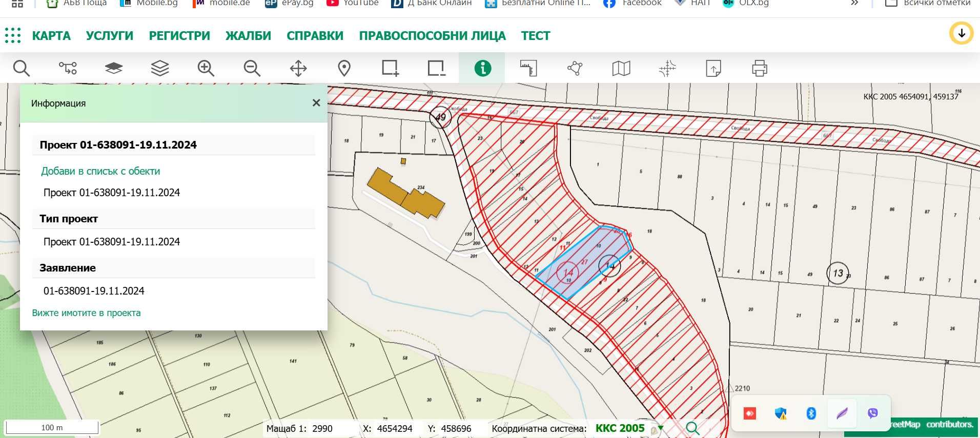Open the stacked layers outline tool
This screenshot has width=980, height=438.
160,68
